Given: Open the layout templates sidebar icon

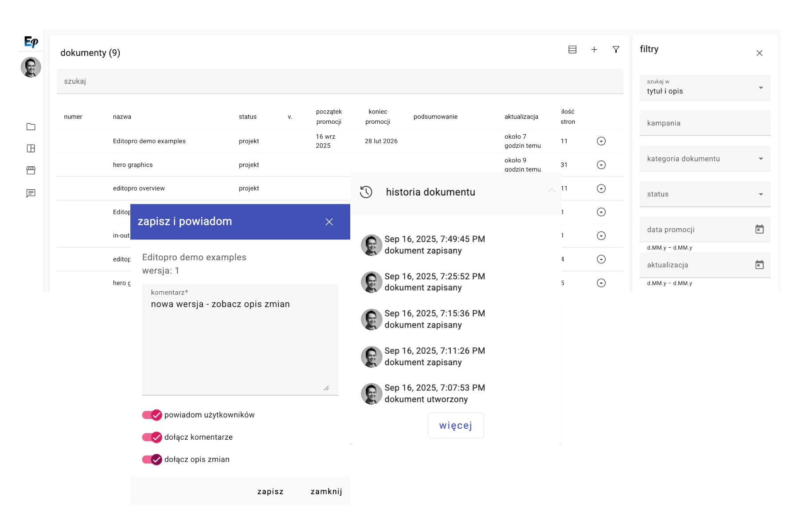Looking at the screenshot, I should [x=31, y=149].
